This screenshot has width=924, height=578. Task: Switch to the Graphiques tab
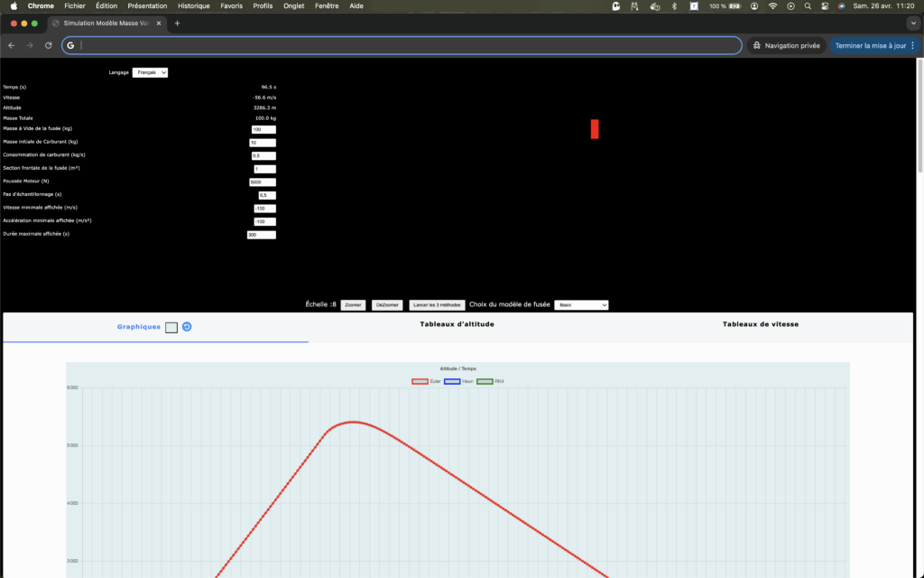click(x=138, y=327)
